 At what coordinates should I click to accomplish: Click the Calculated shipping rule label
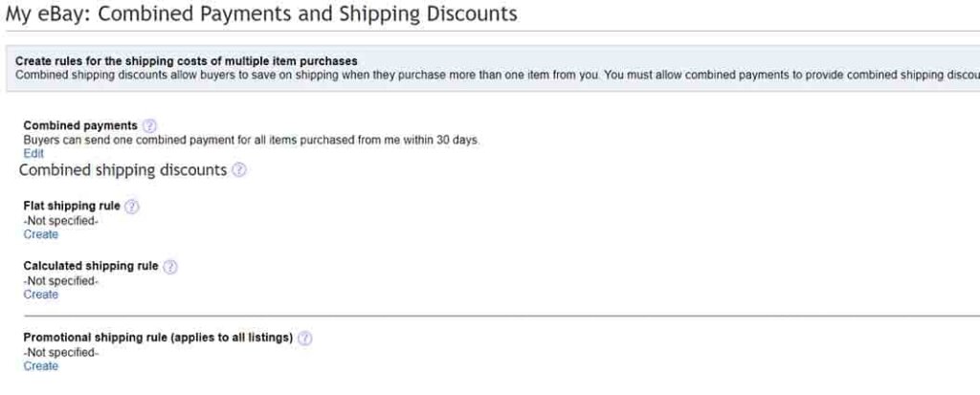pyautogui.click(x=91, y=266)
